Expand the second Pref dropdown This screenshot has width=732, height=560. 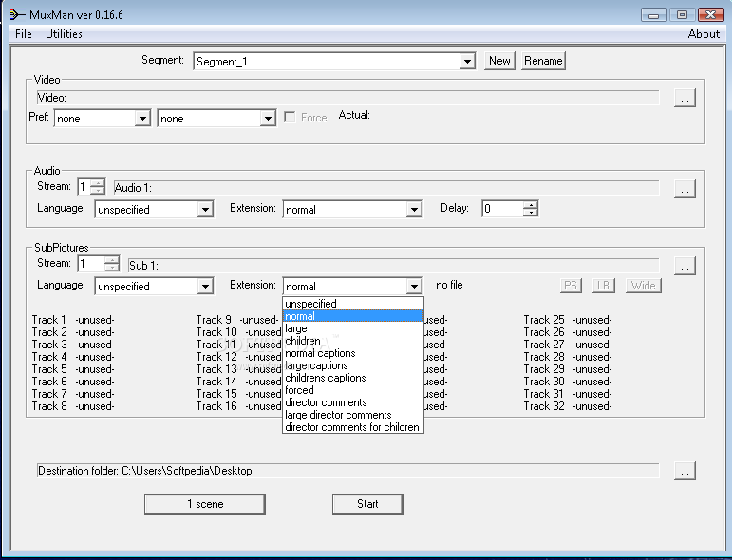(268, 118)
